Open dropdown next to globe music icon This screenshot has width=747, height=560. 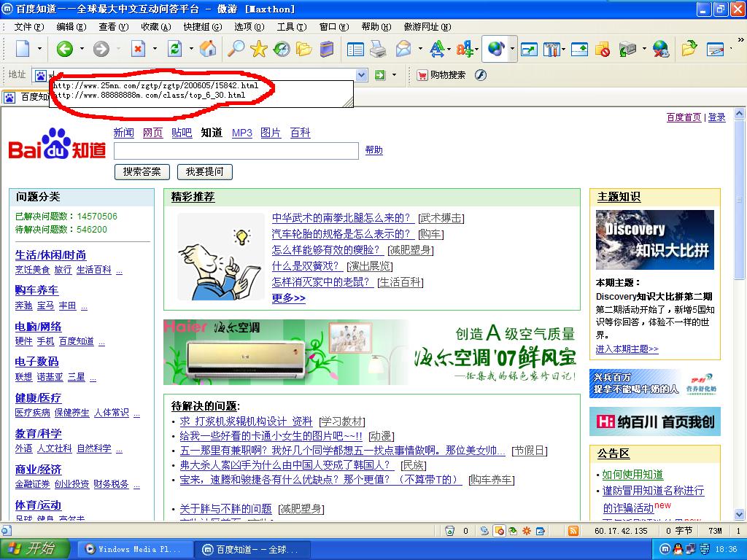pos(512,49)
